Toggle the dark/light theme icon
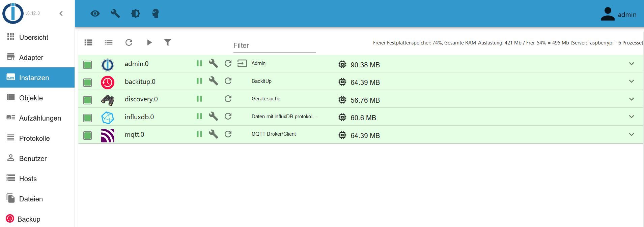This screenshot has width=644, height=227. [136, 13]
